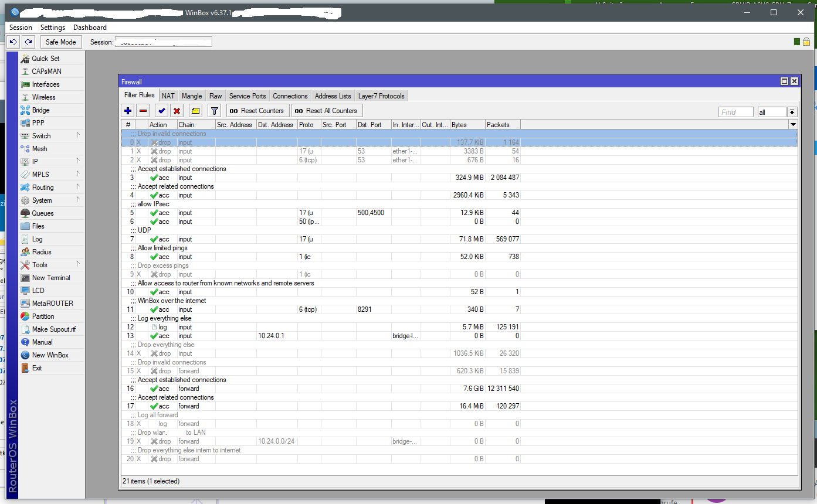Screen dimensions: 817x504
Task: Add a new firewall rule with plus icon
Action: click(128, 111)
